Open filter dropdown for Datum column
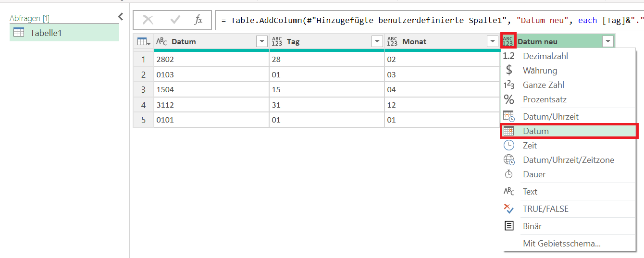Image resolution: width=644 pixels, height=258 pixels. tap(262, 42)
